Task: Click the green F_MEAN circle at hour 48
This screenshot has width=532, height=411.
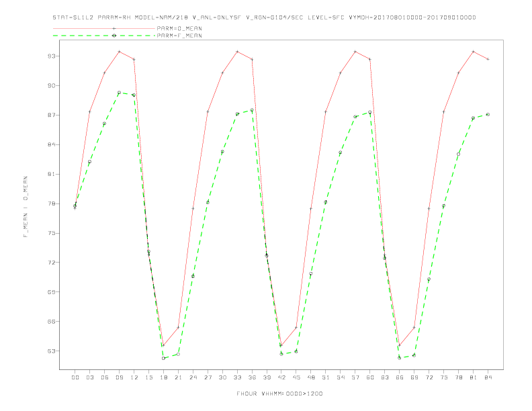Action: coord(311,273)
